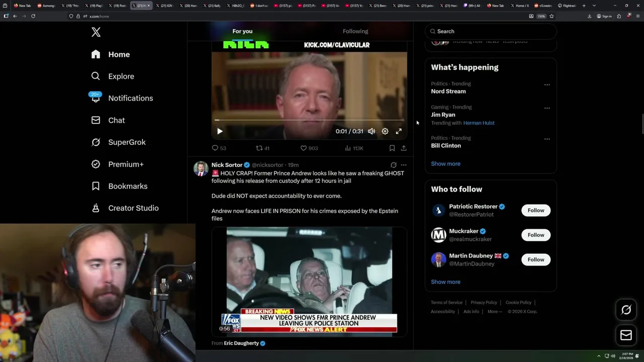Open video settings gear icon
The height and width of the screenshot is (362, 644).
point(385,131)
